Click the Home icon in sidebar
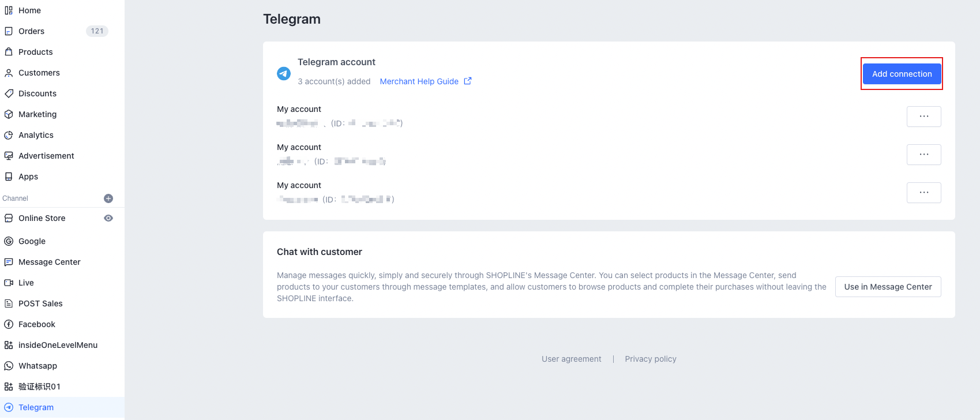 point(9,10)
